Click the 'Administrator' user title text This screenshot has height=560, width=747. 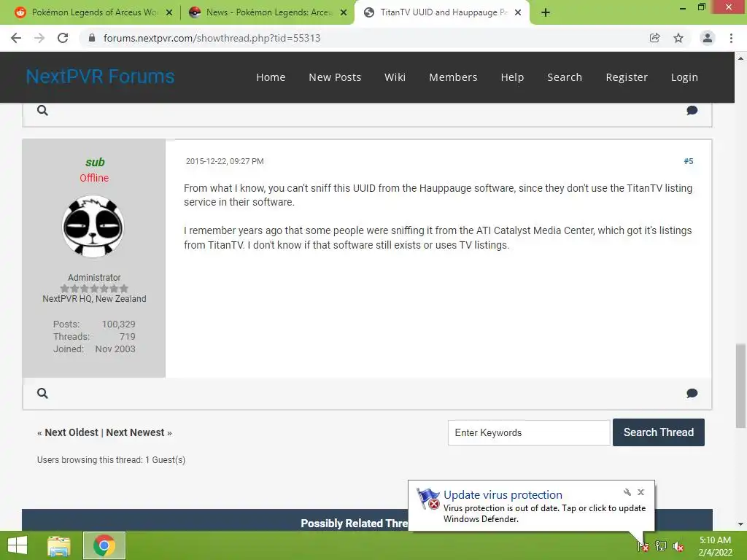94,278
